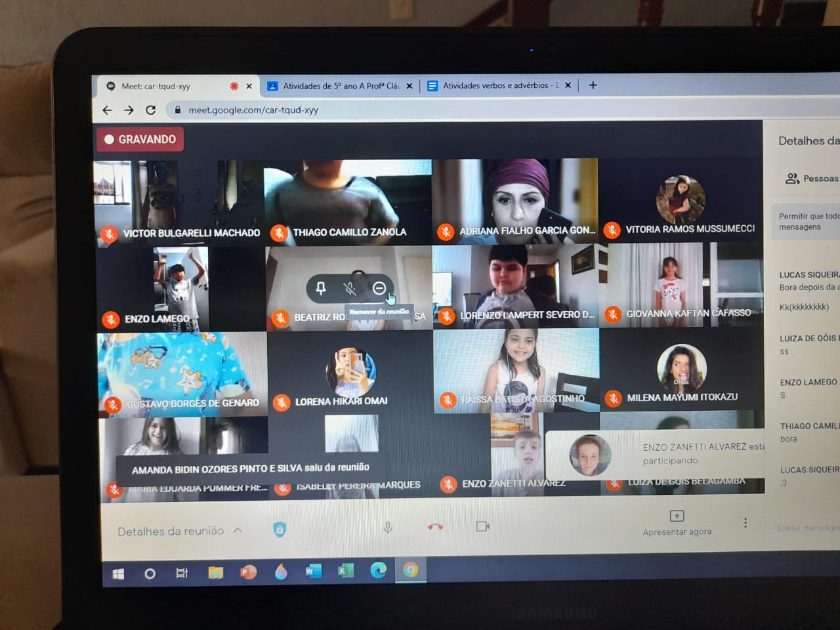Click muted mic icon on Adriana Fialho Garcia
Viewport: 840px width, 630px height.
446,231
